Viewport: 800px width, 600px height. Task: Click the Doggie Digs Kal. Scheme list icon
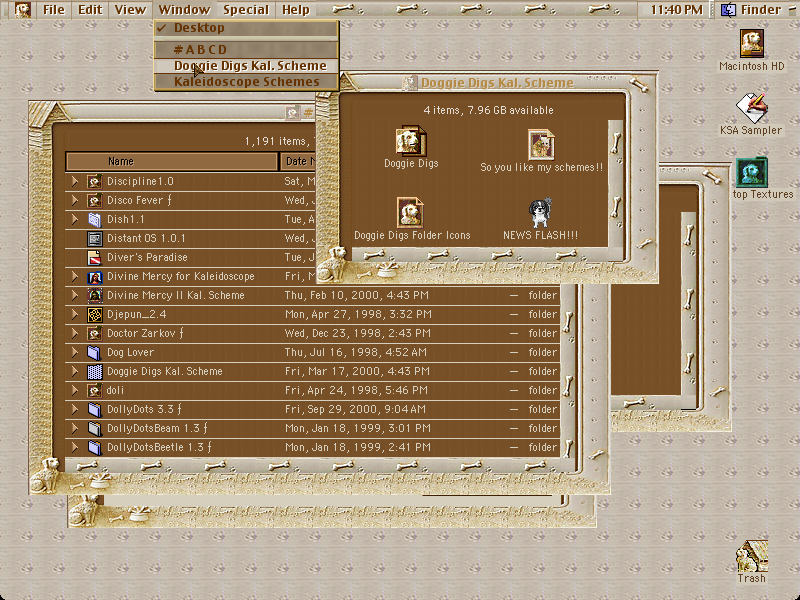click(94, 371)
